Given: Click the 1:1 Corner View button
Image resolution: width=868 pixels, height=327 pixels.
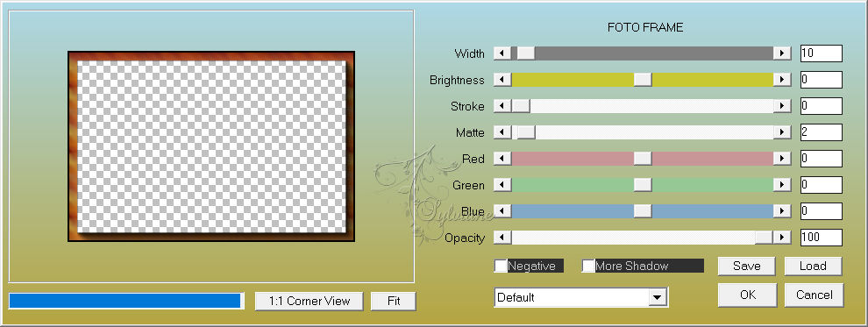Looking at the screenshot, I should (309, 302).
